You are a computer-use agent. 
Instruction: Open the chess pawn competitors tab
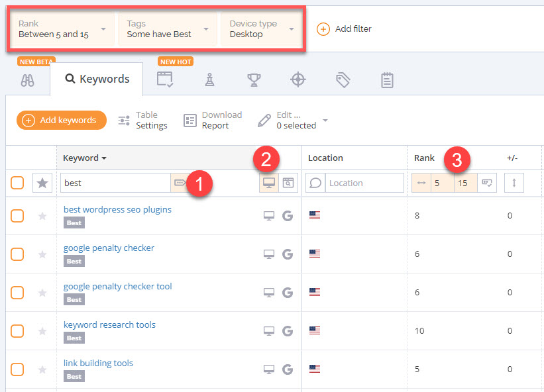coord(209,80)
